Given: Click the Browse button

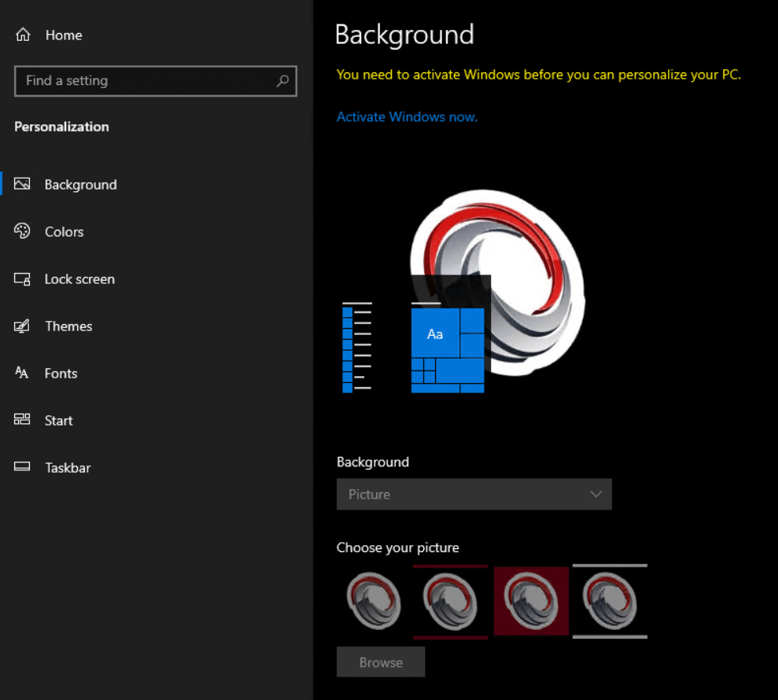Looking at the screenshot, I should [381, 662].
